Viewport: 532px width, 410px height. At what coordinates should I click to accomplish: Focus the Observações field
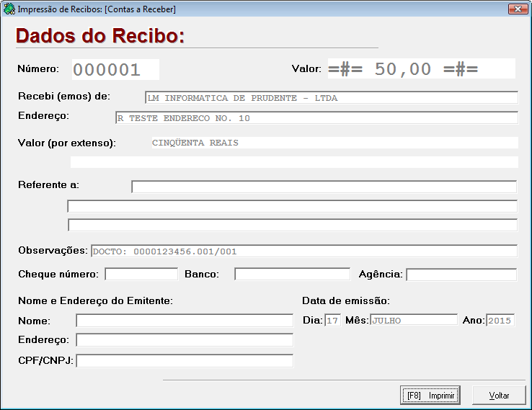(x=303, y=251)
